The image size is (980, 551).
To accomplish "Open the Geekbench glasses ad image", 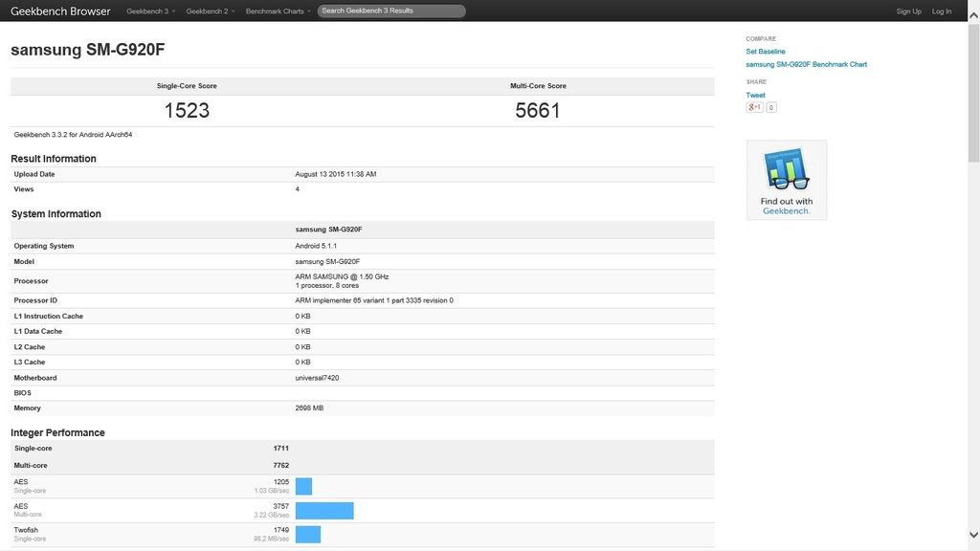I will coord(786,180).
